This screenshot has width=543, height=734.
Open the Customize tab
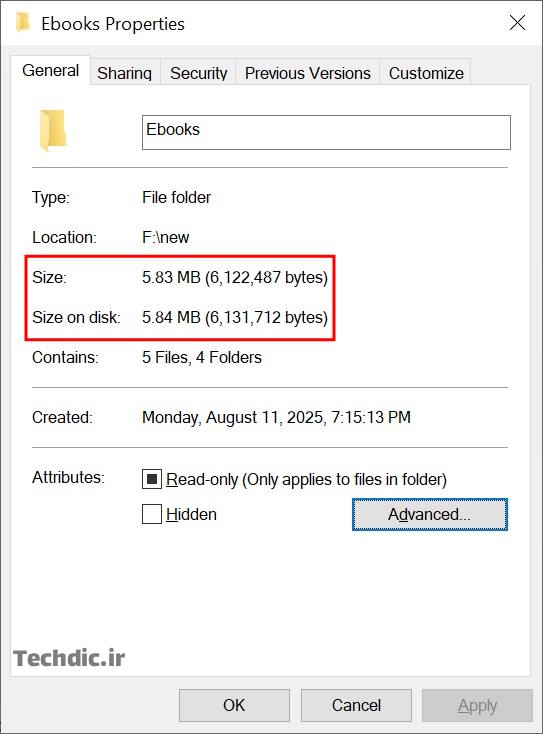[x=426, y=73]
